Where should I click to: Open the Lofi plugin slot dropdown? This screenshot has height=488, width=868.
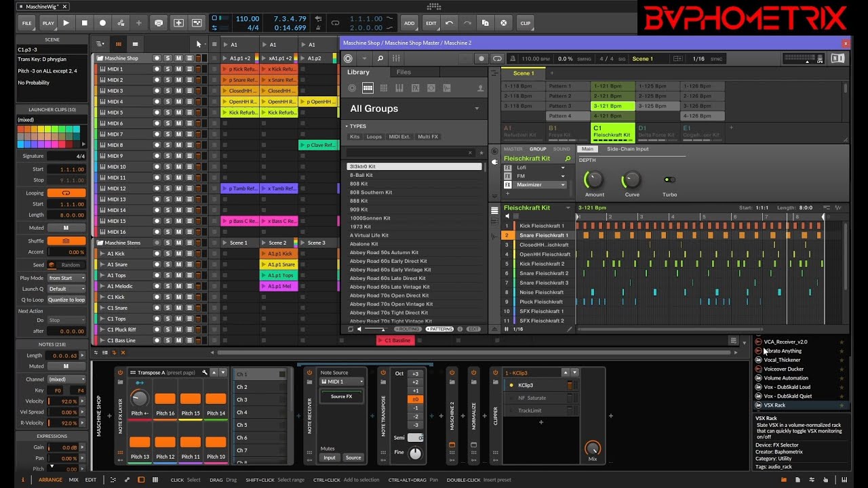[562, 167]
